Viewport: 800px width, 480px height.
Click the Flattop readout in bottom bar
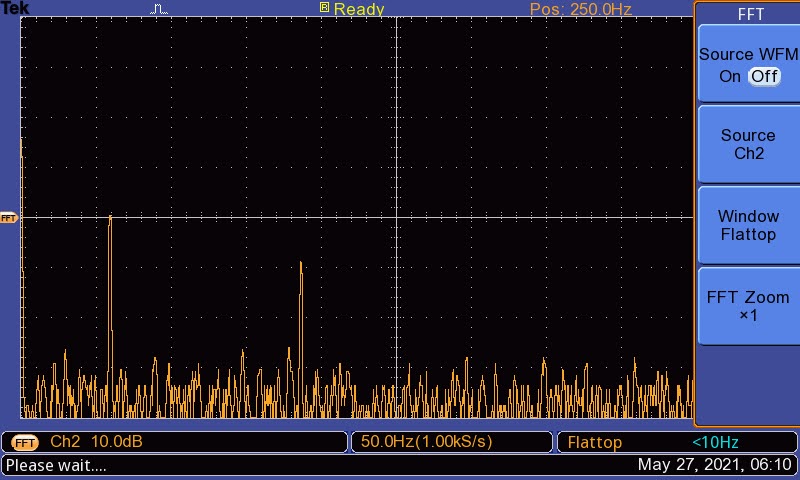coord(595,442)
